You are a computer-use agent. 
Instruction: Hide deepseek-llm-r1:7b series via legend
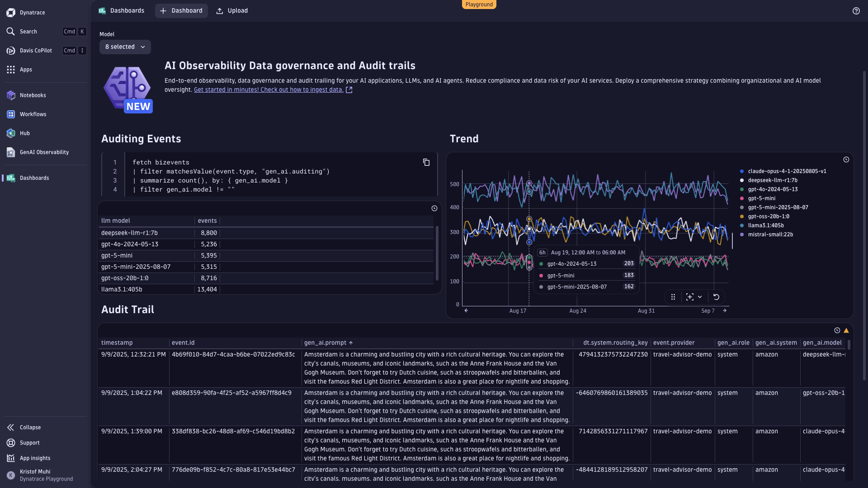click(772, 180)
